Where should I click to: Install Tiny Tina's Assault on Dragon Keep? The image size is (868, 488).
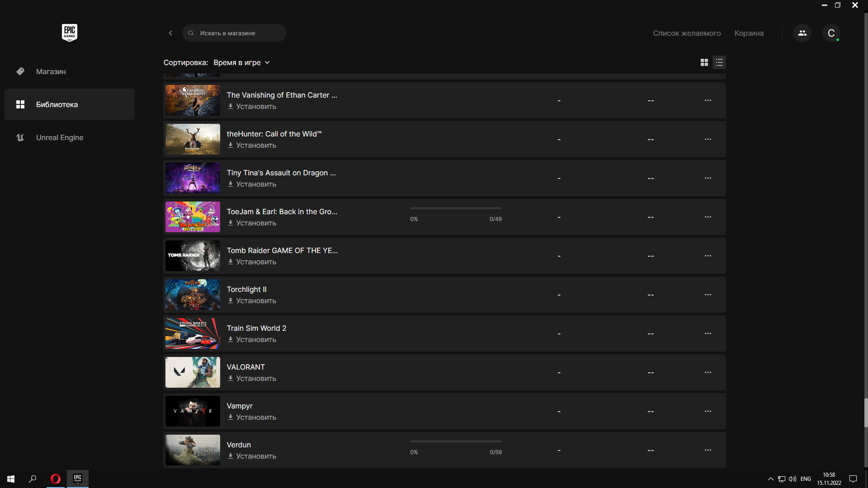pos(252,184)
